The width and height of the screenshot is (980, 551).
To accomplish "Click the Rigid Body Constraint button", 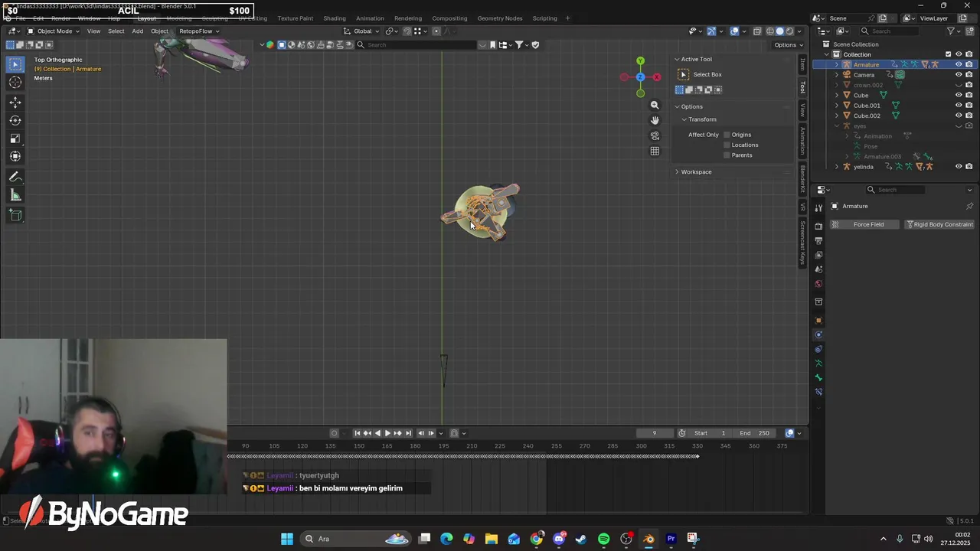I will [939, 224].
